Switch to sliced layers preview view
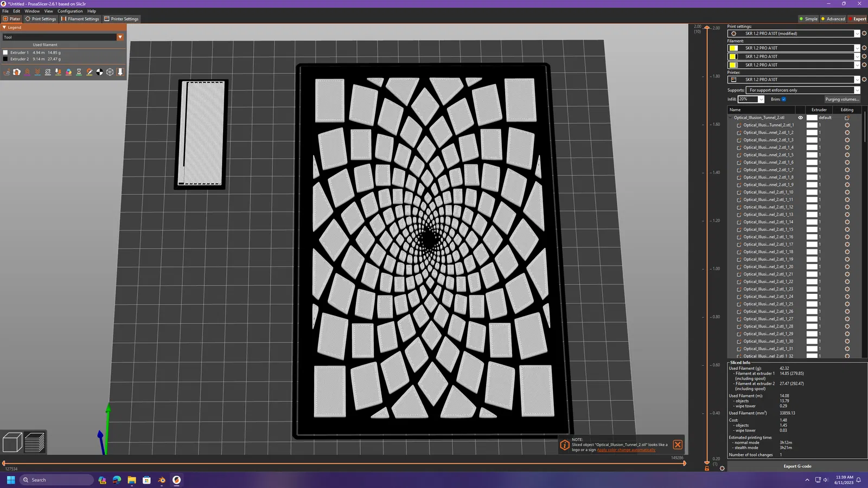The width and height of the screenshot is (868, 488). tap(35, 442)
